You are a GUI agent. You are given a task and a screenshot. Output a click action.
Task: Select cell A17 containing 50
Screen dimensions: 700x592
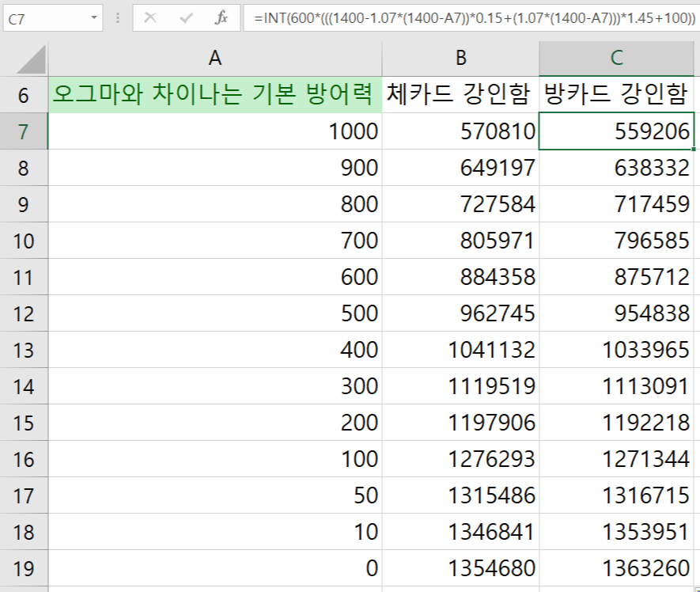click(x=214, y=495)
